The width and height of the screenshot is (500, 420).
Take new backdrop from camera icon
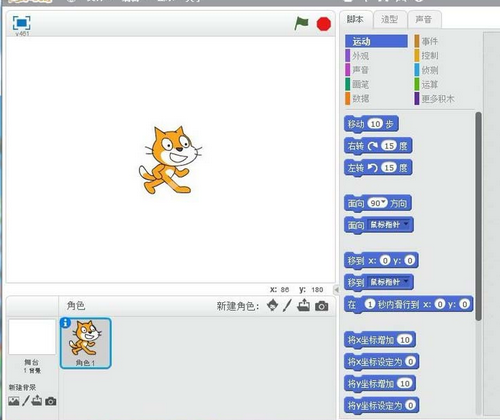[x=51, y=401]
